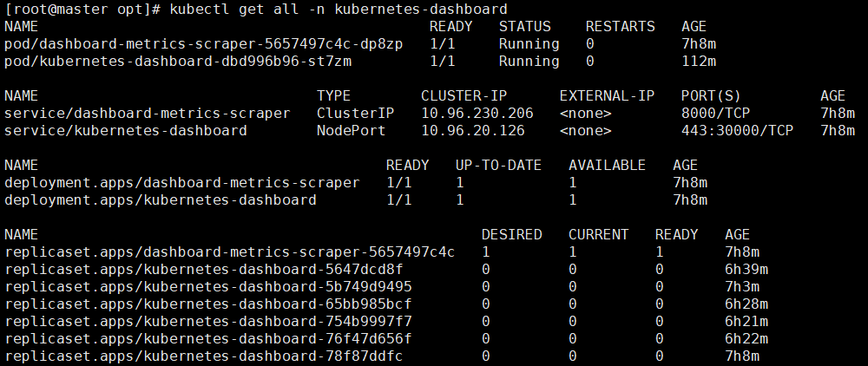Select replicaset kubernetes-dashboard-754b9997f7
Image resolution: width=868 pixels, height=366 pixels.
[x=208, y=322]
